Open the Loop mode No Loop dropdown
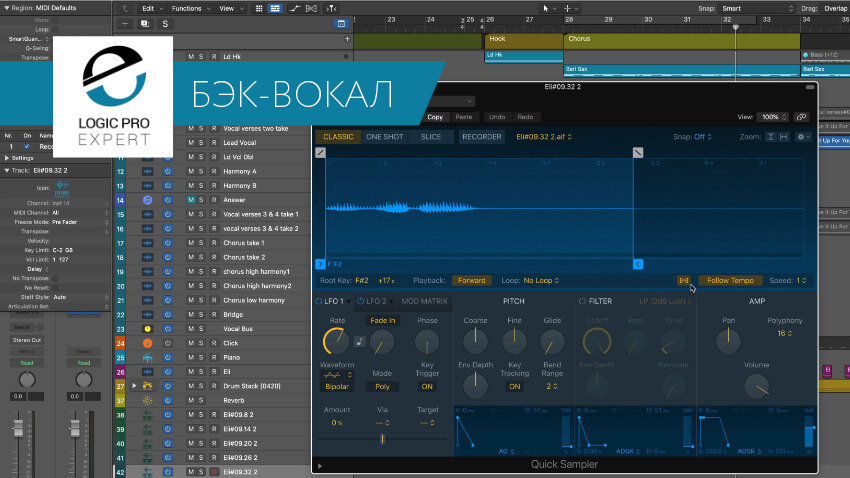The image size is (850, 478). tap(541, 281)
